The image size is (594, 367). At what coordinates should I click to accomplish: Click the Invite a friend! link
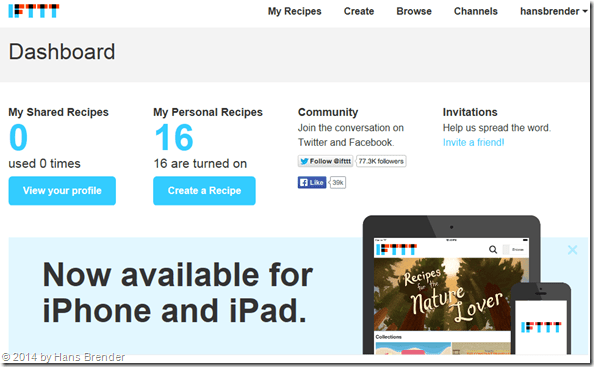474,142
